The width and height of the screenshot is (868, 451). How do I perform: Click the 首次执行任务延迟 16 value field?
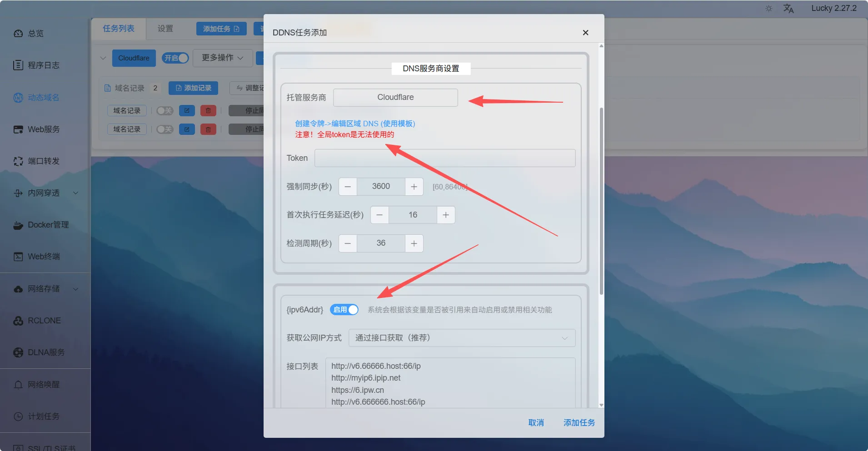pyautogui.click(x=413, y=215)
